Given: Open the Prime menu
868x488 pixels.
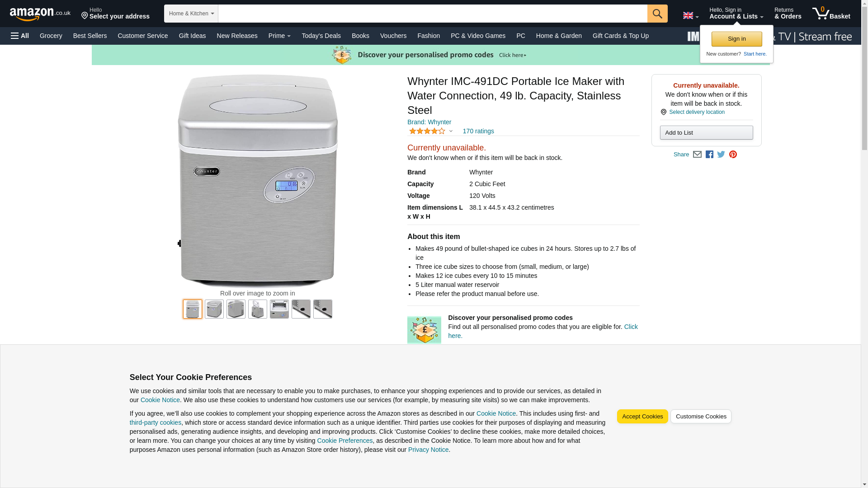Looking at the screenshot, I should point(279,36).
